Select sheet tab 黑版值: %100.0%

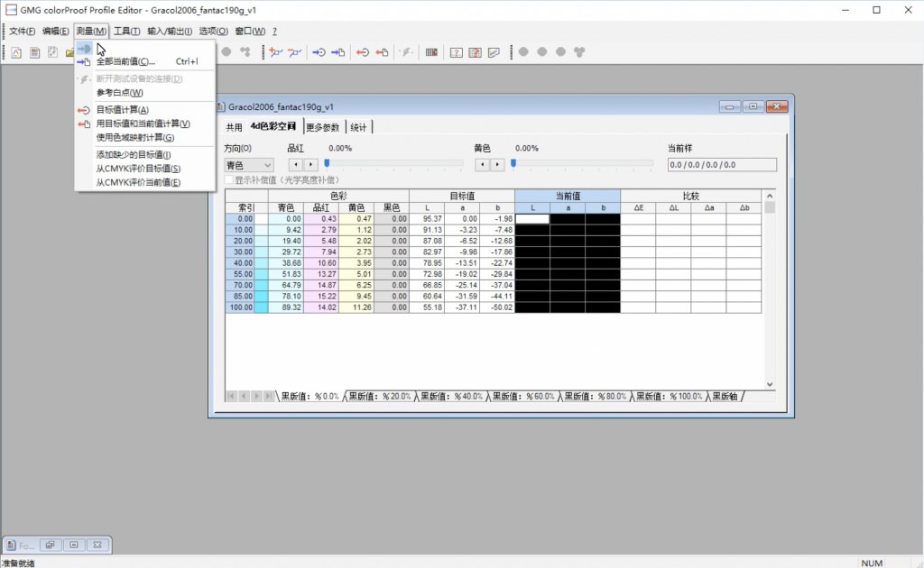(670, 397)
